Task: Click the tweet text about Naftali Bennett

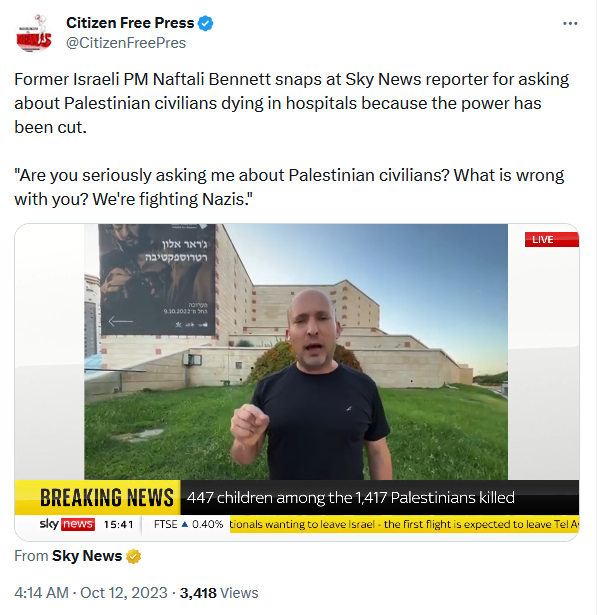Action: (x=291, y=103)
